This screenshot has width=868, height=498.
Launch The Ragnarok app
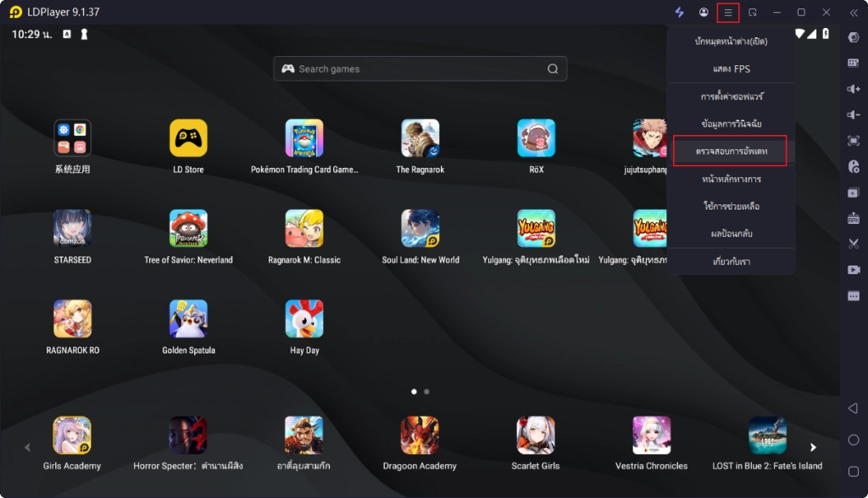420,146
